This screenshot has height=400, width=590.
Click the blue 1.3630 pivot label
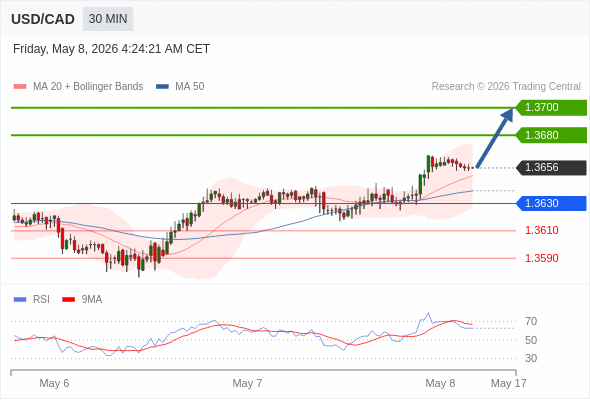click(x=551, y=203)
